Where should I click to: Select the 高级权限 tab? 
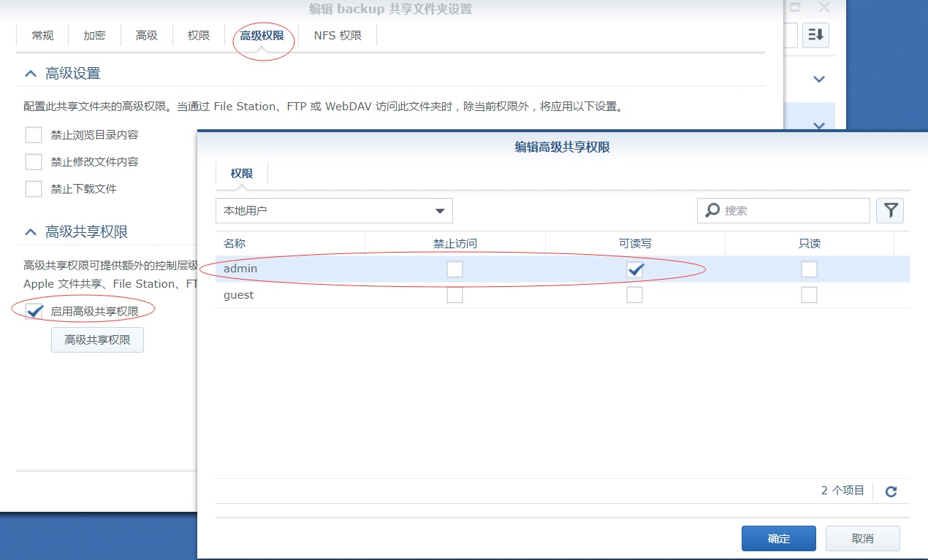point(262,35)
